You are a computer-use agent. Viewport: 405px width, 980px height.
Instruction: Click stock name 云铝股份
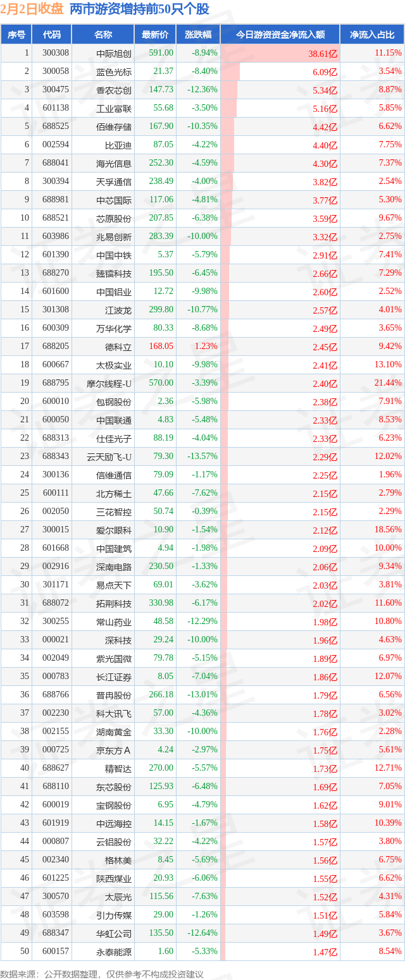(x=114, y=842)
